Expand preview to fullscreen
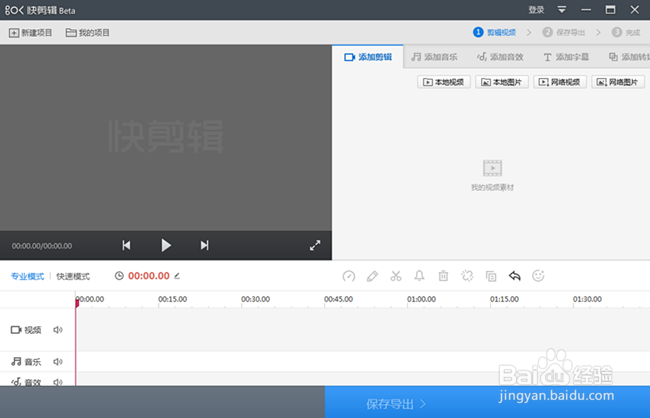 (315, 245)
